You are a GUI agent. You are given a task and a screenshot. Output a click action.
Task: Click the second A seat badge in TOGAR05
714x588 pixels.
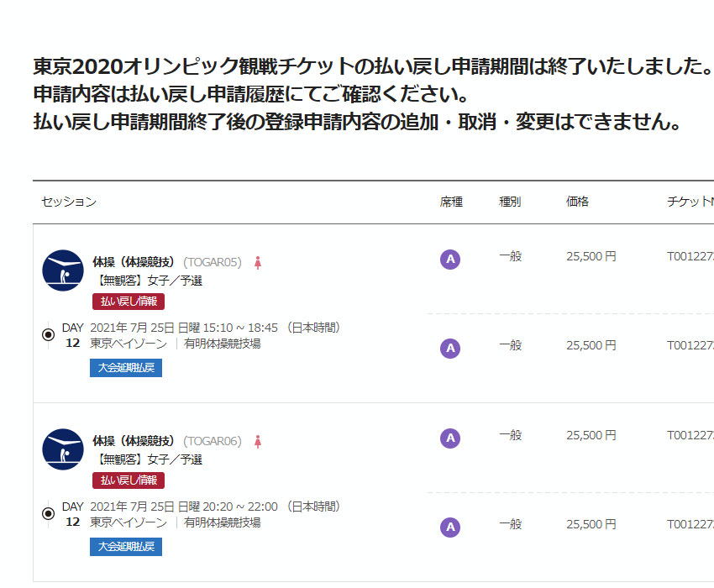[x=450, y=349]
